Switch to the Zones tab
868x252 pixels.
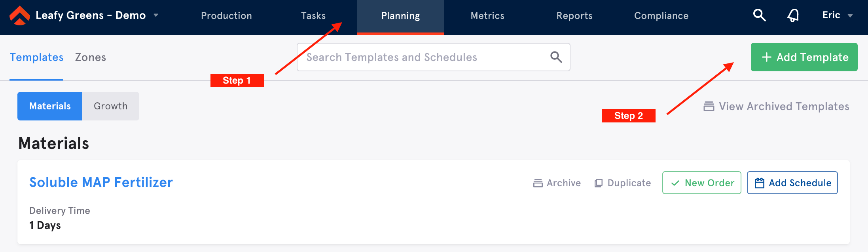coord(91,57)
